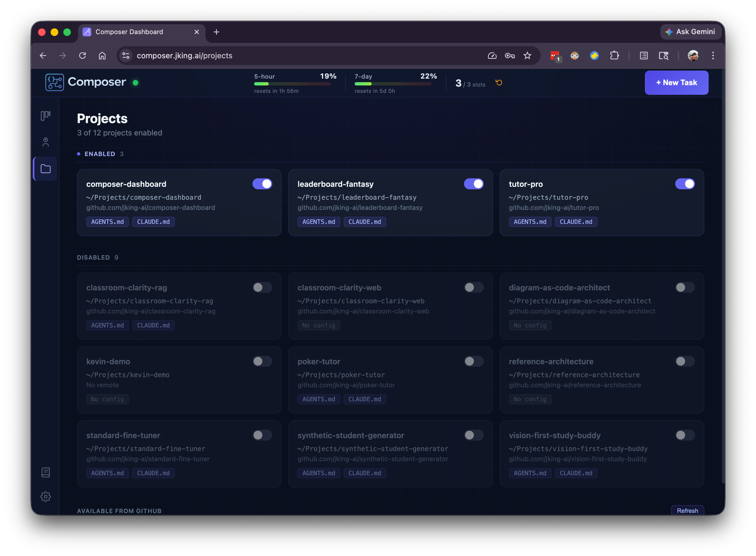Bookmark this page using the star icon
The width and height of the screenshot is (756, 556).
coord(527,56)
